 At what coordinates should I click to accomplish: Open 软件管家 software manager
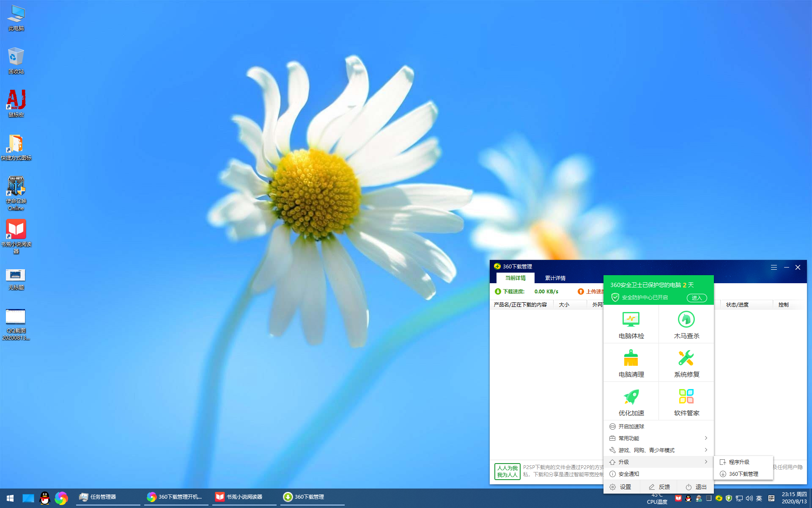686,401
